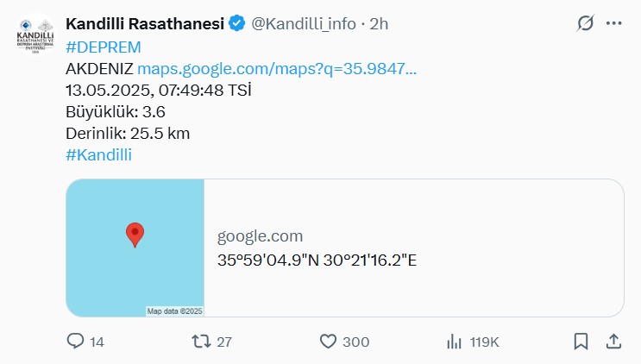
Task: Click the 2h post timestamp
Action: pos(379,23)
